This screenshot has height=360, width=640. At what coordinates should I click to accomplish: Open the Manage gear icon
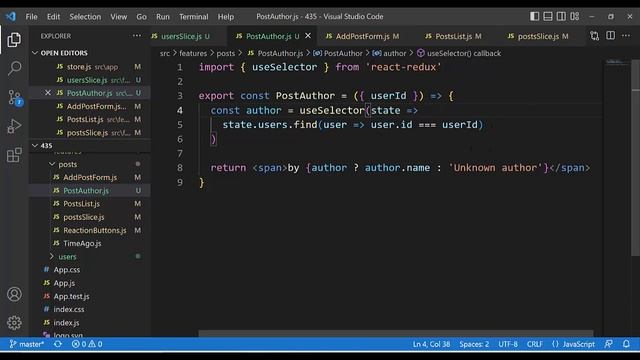[14, 323]
